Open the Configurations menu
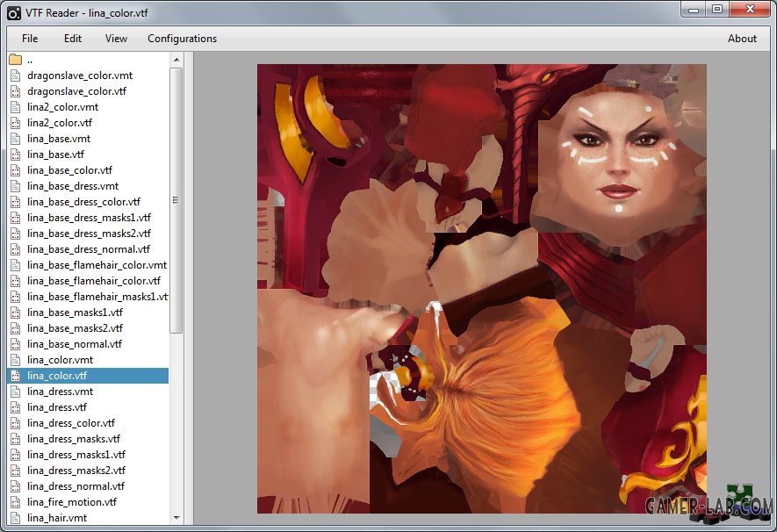This screenshot has height=532, width=777. point(182,39)
